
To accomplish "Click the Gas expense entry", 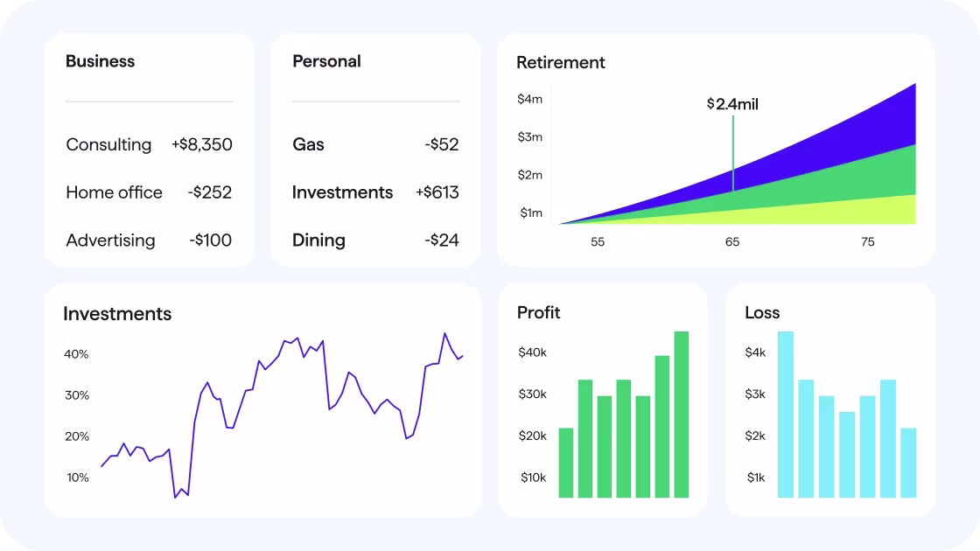I will 374,145.
